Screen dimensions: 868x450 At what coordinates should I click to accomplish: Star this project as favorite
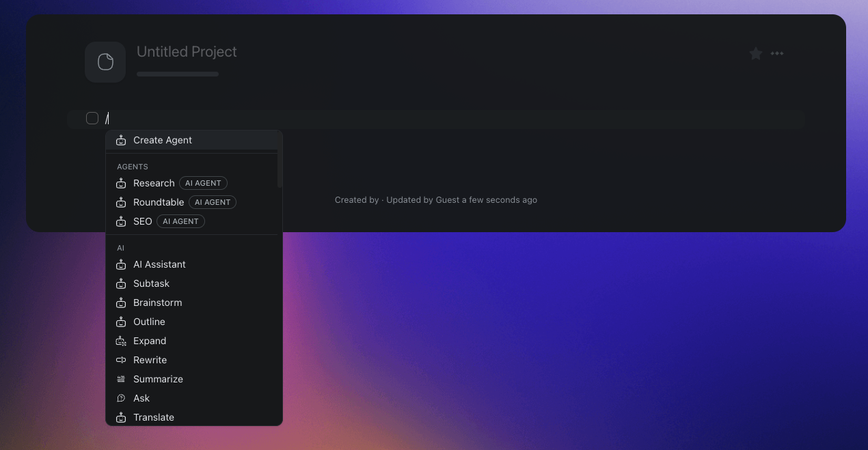[x=755, y=53]
